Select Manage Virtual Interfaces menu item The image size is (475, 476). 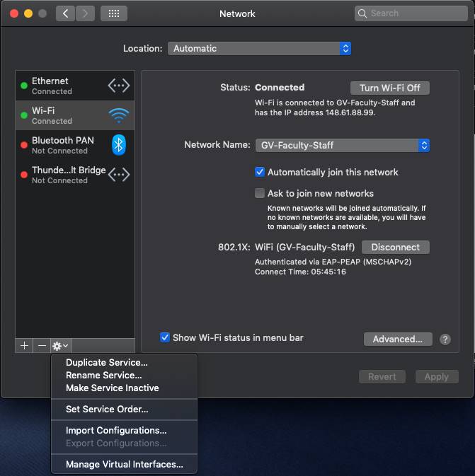124,465
